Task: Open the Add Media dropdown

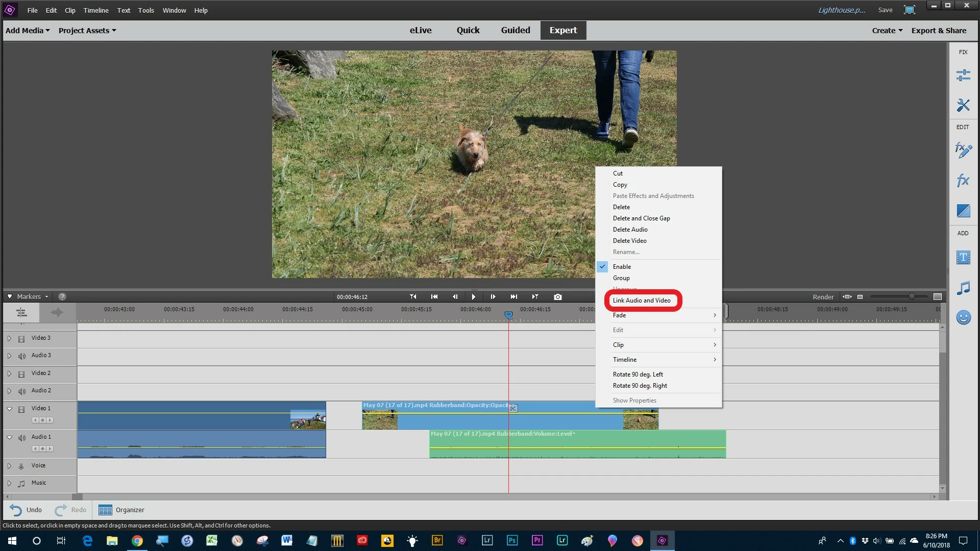Action: coord(28,31)
